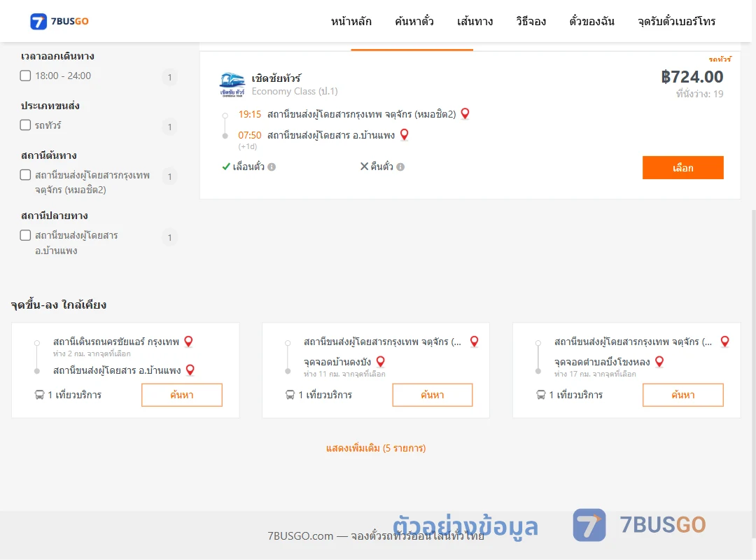Click map pin beside จุดจอดตำบลบึงโขงหลง
Image resolution: width=756 pixels, height=560 pixels.
click(x=659, y=361)
